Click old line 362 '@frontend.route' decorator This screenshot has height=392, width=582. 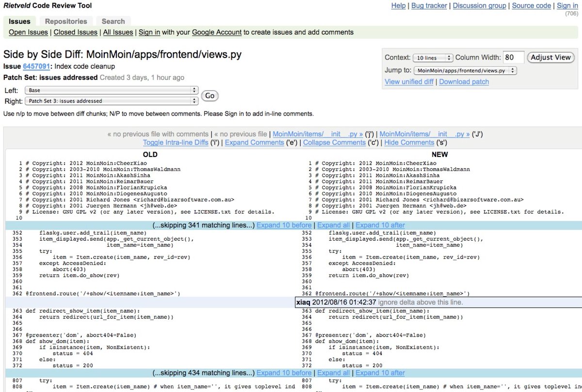[103, 294]
